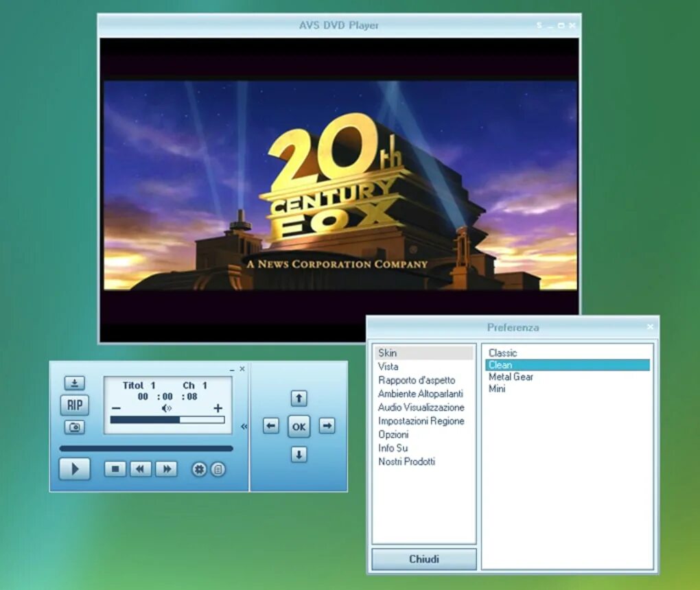
Task: Open settings via the gear icon
Action: click(x=199, y=469)
